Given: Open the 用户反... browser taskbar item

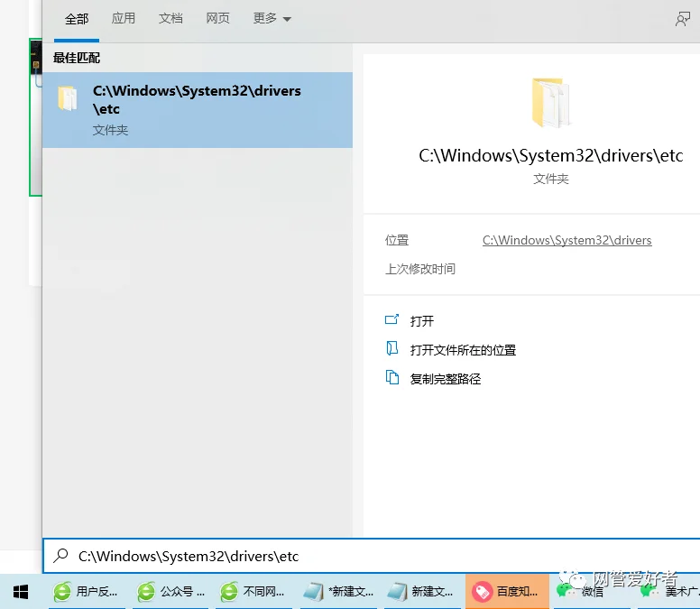Looking at the screenshot, I should coord(87,592).
